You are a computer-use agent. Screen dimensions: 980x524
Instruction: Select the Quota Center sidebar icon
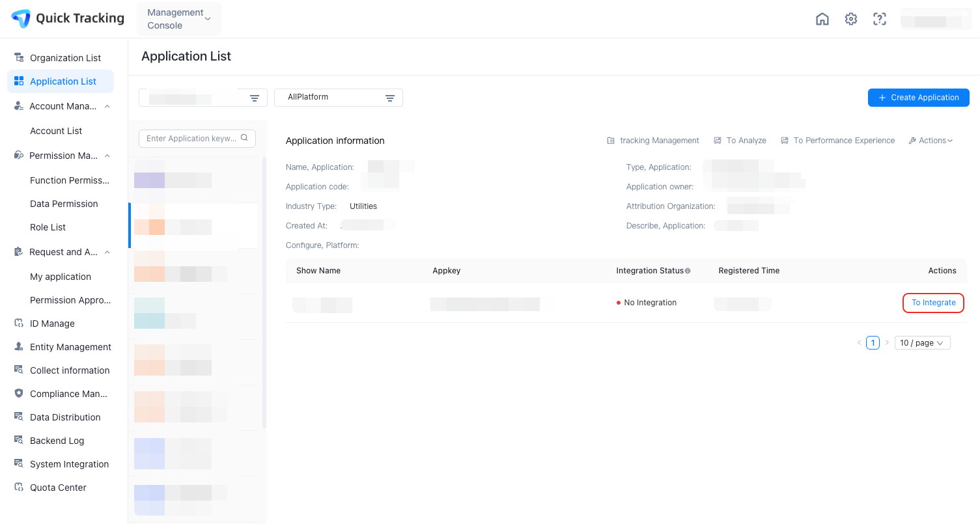point(19,487)
